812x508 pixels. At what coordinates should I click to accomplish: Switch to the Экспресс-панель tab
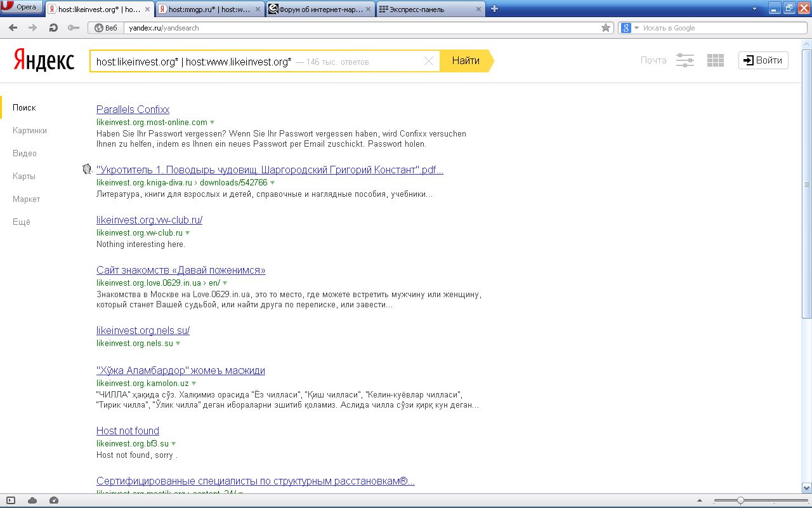(x=430, y=9)
